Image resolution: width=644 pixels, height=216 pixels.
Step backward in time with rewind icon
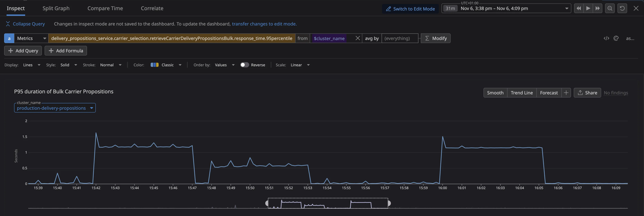(x=579, y=8)
